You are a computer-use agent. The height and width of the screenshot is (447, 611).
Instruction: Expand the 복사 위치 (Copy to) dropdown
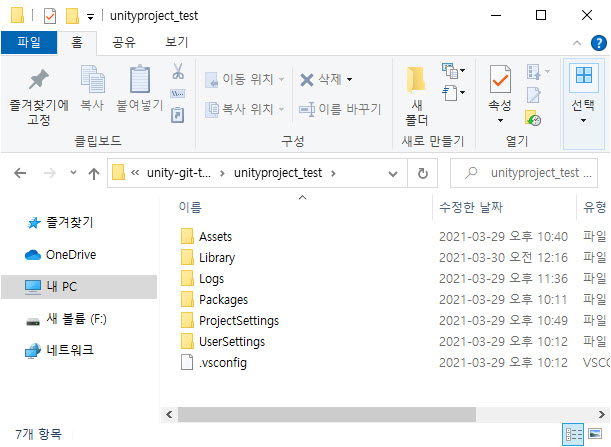(281, 109)
